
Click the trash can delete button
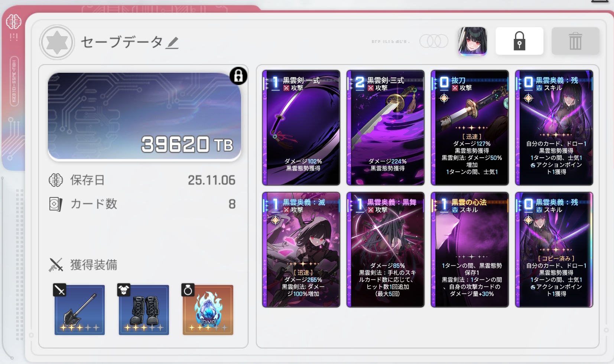[x=575, y=41]
